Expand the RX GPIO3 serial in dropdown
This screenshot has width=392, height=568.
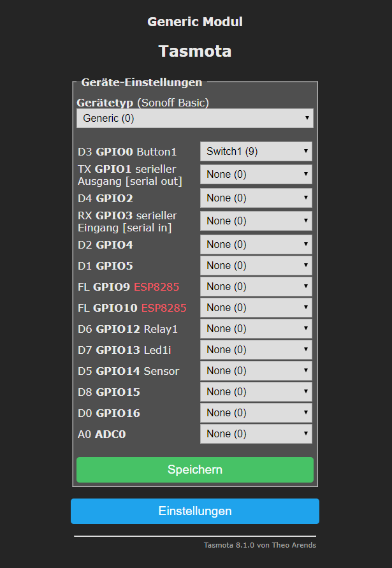256,221
